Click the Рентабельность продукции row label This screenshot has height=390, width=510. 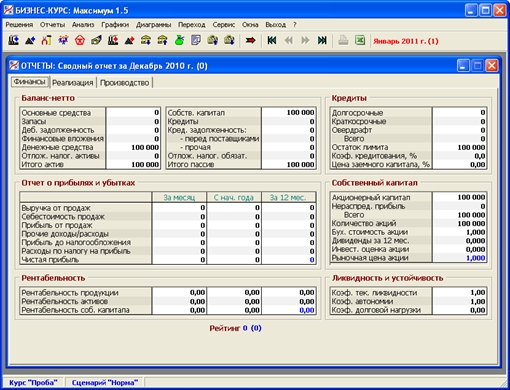[70, 293]
